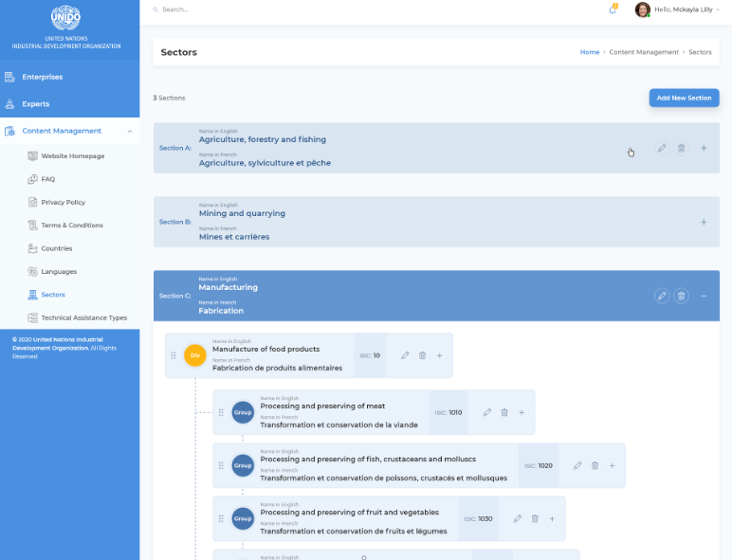Screen dimensions: 732x560
Task: Collapse Section C Manufacturing
Action: (704, 296)
